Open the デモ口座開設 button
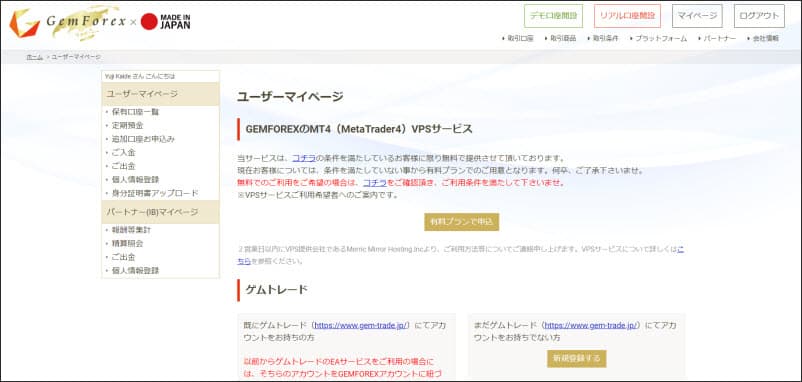 pos(553,16)
